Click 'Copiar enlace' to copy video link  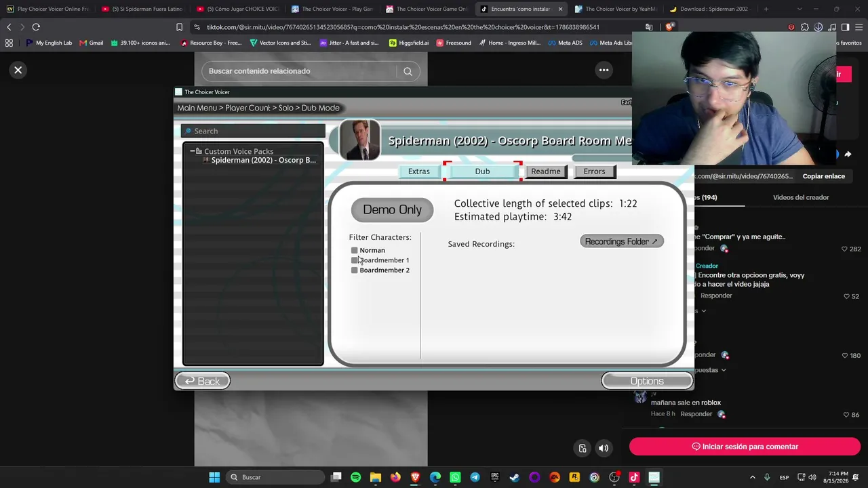point(824,176)
